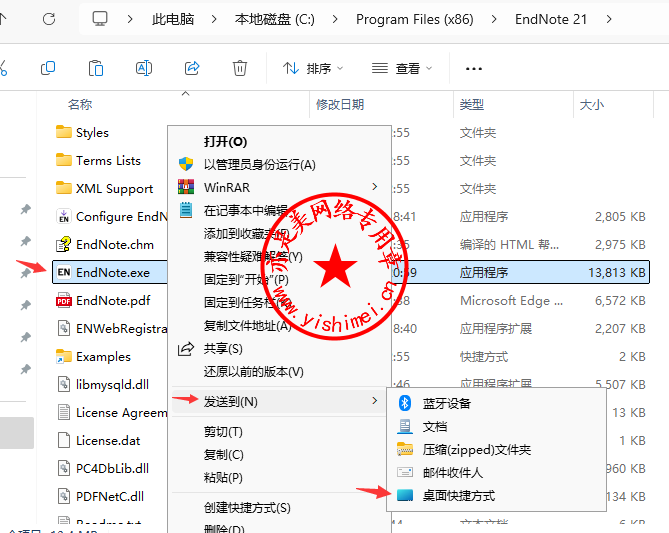
Task: Select the PDFNetC.dll file icon
Action: pos(64,496)
